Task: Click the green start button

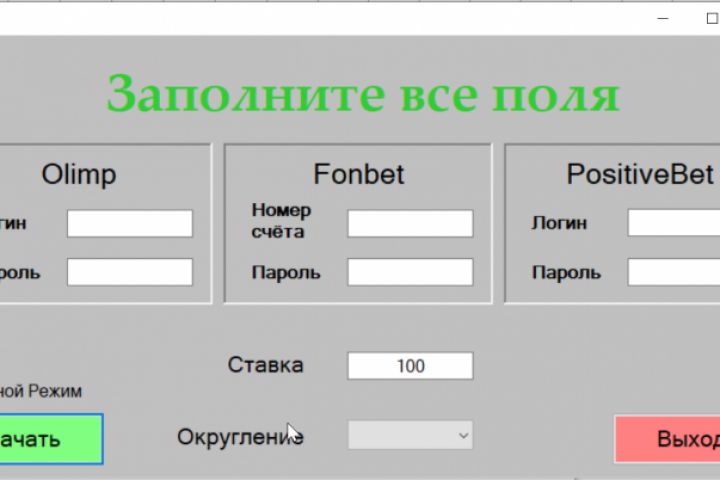Action: (x=51, y=439)
